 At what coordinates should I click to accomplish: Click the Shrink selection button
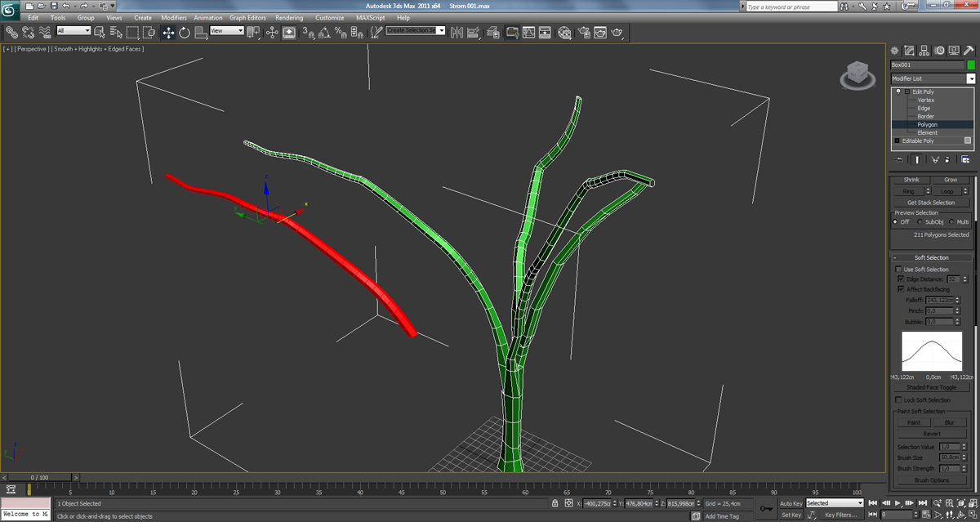pos(911,180)
